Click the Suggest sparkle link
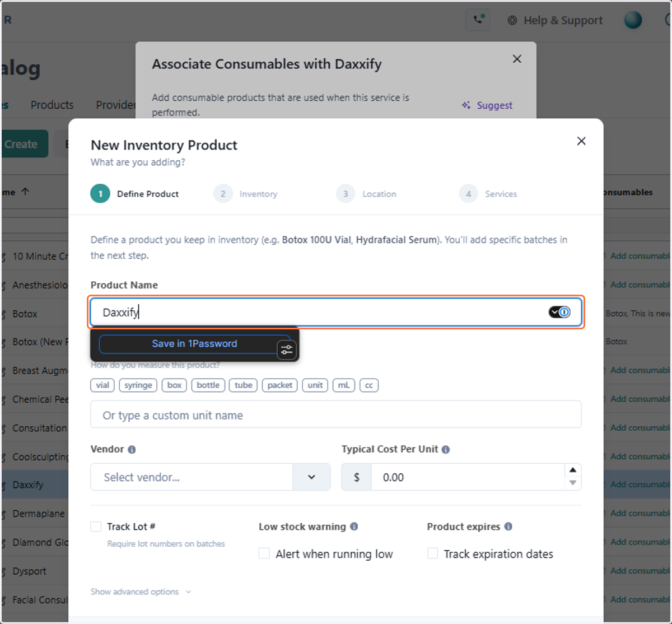 tap(487, 105)
